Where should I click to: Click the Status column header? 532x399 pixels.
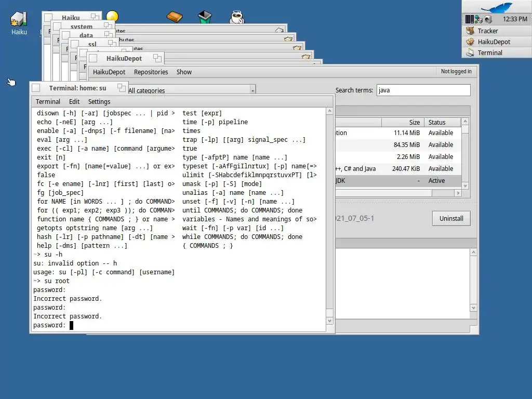tap(443, 122)
